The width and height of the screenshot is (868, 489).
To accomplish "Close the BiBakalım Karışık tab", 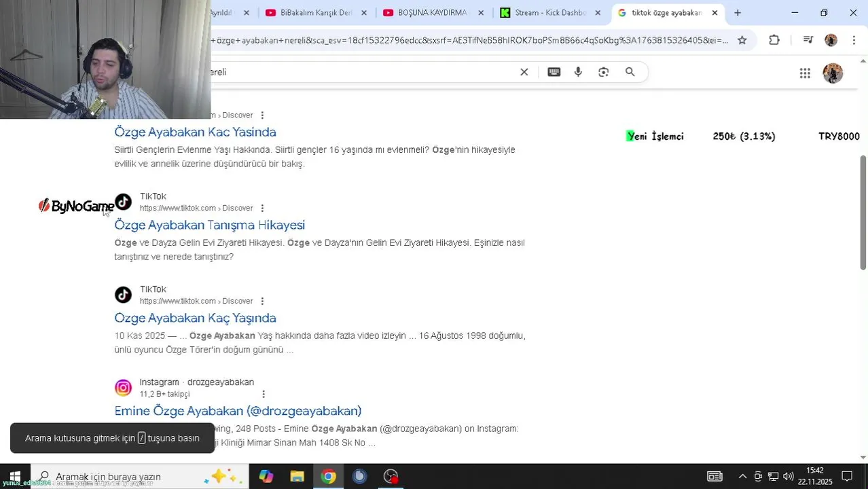I will pos(364,13).
